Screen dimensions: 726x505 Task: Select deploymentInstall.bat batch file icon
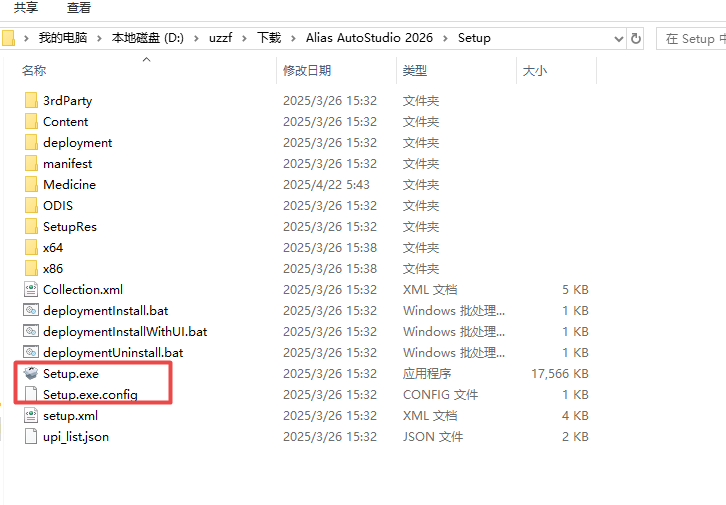(30, 311)
